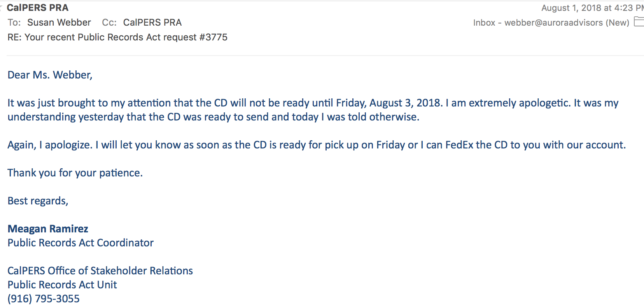Click 'CalPERS Office of Stakeholder Relations' line
Screen dimensions: 644x307
(x=100, y=271)
